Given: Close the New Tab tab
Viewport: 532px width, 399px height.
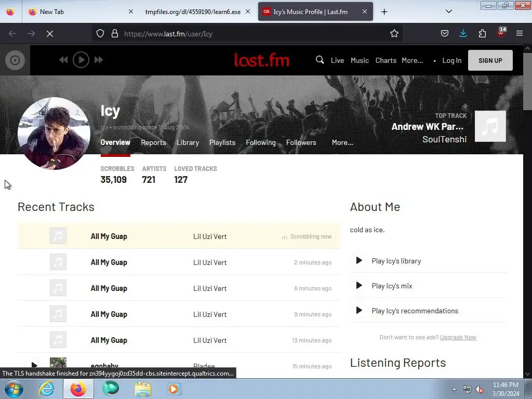Looking at the screenshot, I should (130, 12).
